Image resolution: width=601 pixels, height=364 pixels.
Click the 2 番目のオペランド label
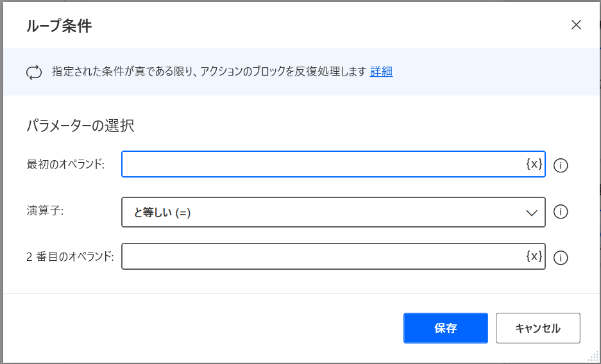point(70,257)
